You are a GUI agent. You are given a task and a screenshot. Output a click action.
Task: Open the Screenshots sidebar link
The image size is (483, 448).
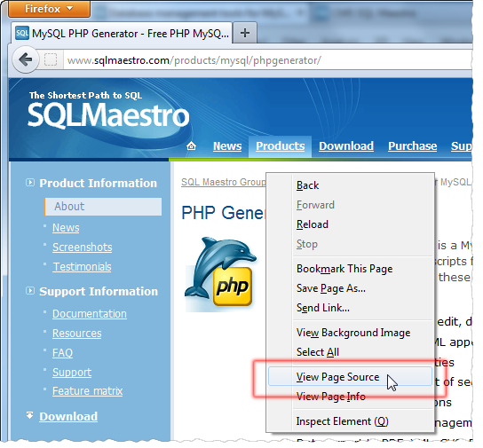(x=83, y=248)
